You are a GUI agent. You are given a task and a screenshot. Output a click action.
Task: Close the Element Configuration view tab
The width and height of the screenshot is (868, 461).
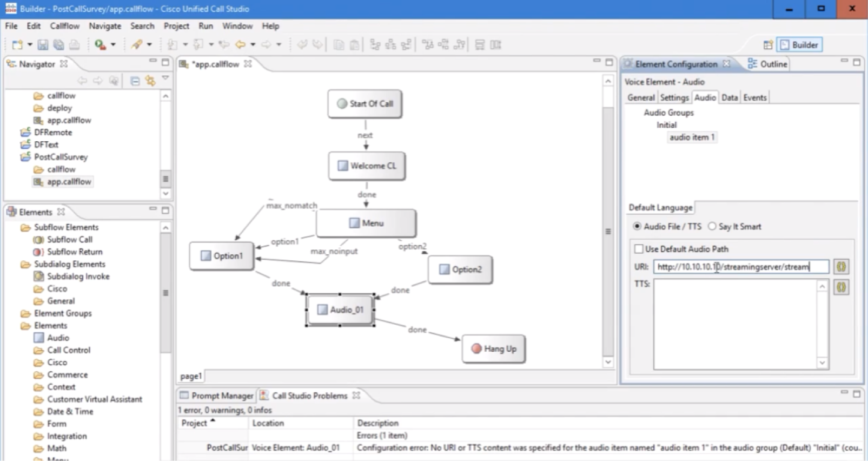click(726, 64)
